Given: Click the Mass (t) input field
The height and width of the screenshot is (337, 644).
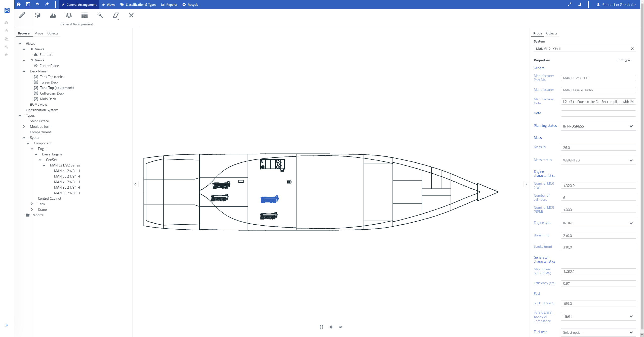Looking at the screenshot, I should [598, 148].
